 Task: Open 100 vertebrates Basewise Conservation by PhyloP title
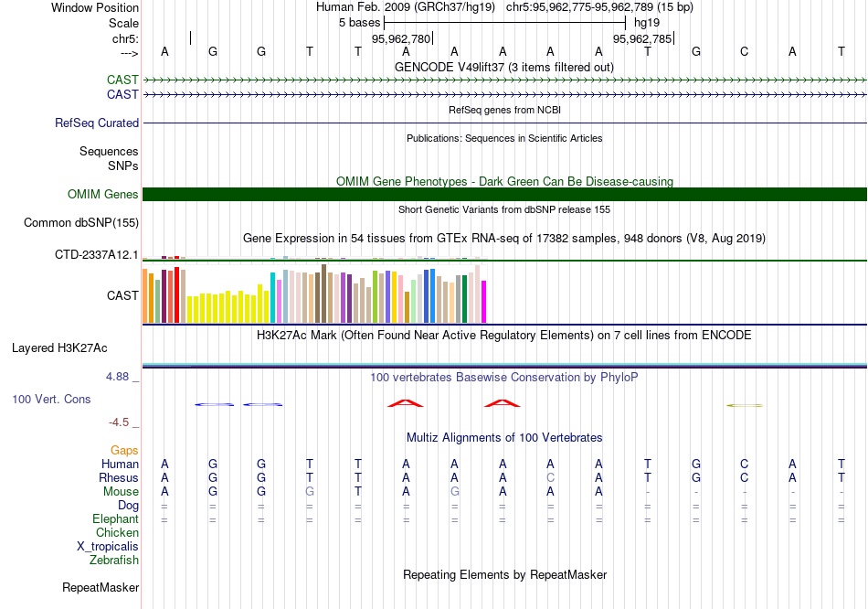[x=504, y=378]
